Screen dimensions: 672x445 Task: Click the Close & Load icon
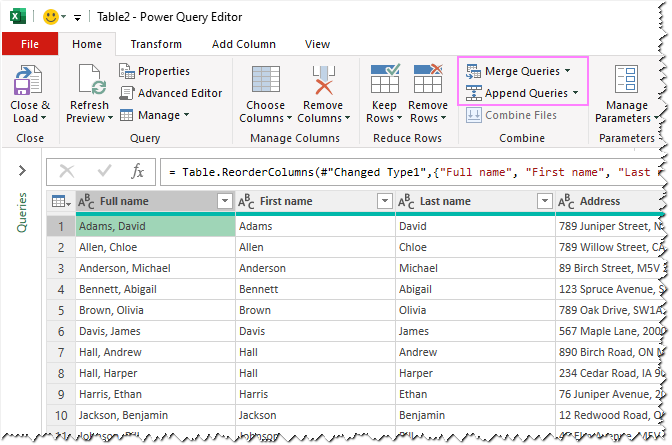point(28,80)
